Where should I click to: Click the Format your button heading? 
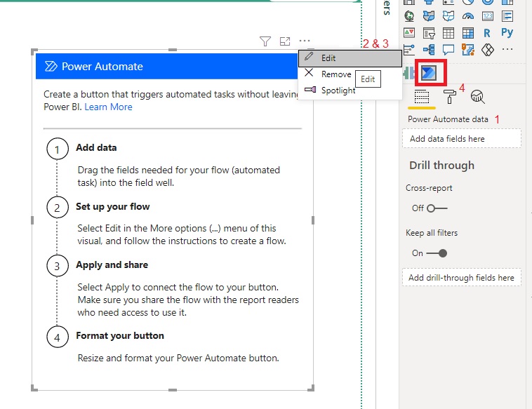coord(120,336)
